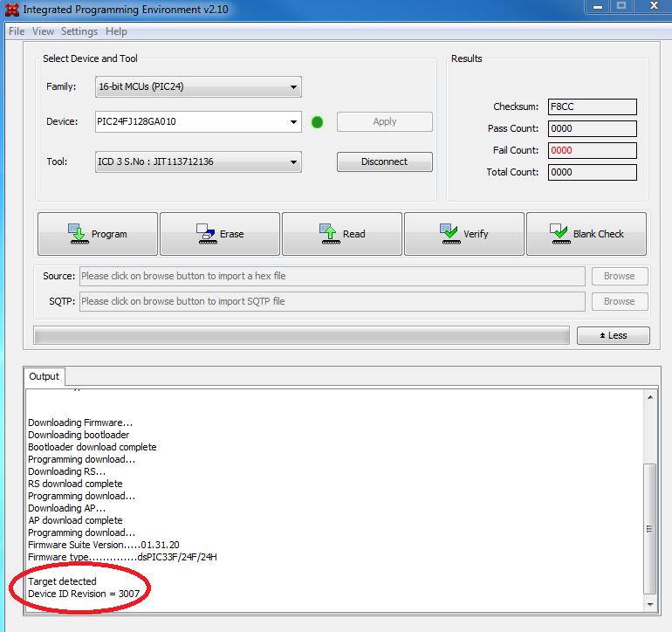Click the Blank Check icon button

[586, 234]
